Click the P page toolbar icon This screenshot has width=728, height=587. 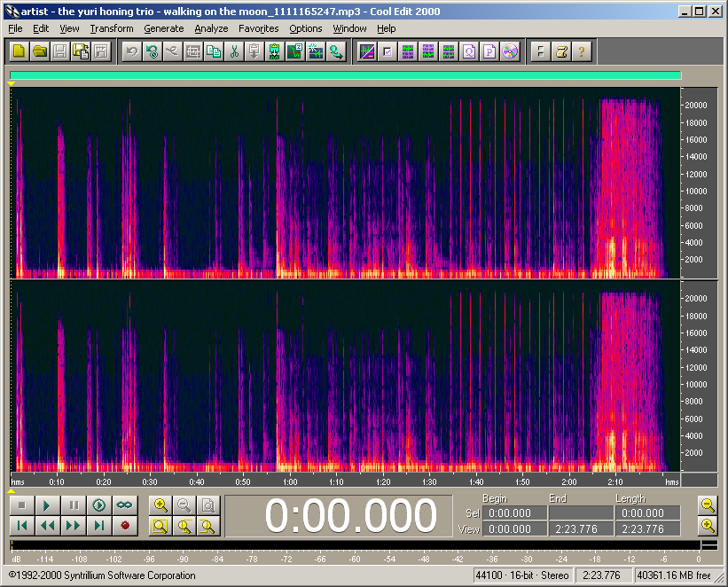(489, 51)
